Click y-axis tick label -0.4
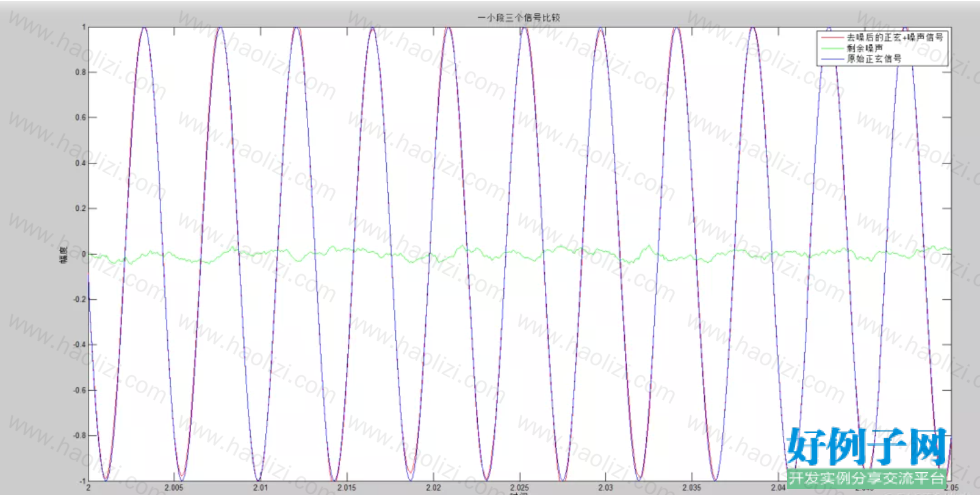Viewport: 980px width, 495px height. [79, 344]
